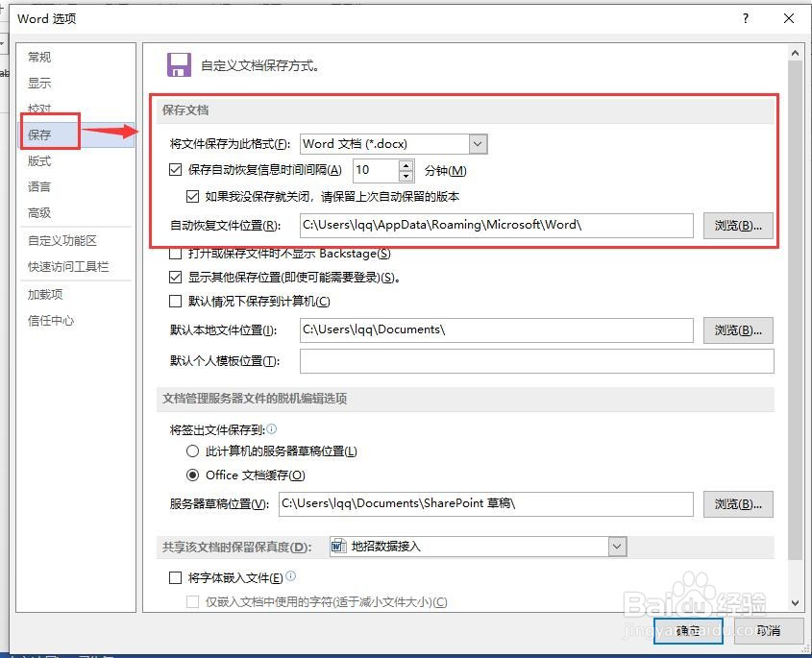Click the 取消 button
Viewport: 812px width, 658px height.
[x=769, y=630]
